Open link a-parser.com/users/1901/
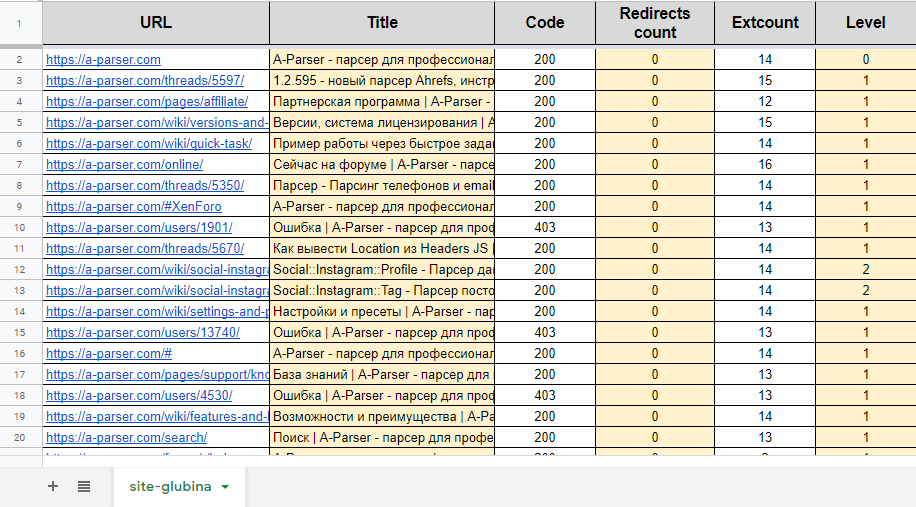This screenshot has height=507, width=916. 139,228
